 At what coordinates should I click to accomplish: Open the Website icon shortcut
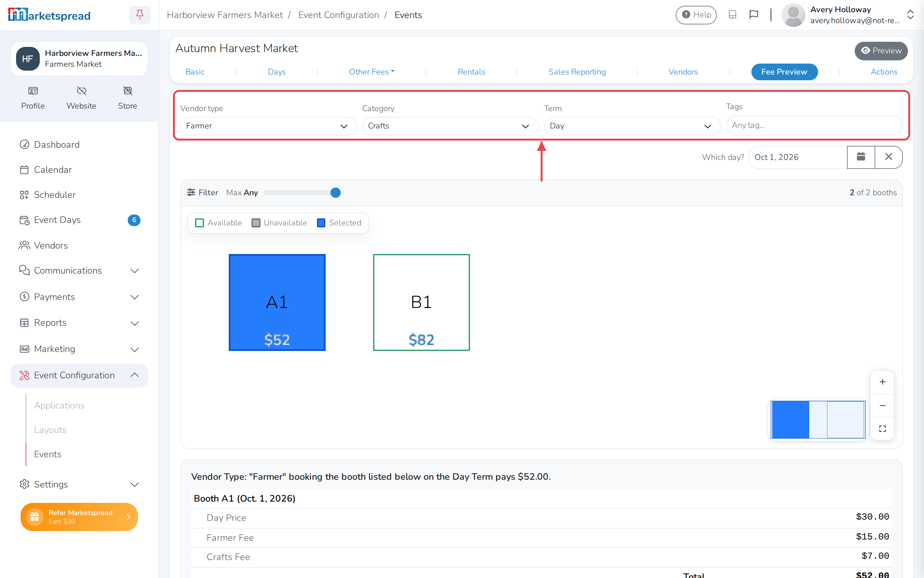pos(81,98)
